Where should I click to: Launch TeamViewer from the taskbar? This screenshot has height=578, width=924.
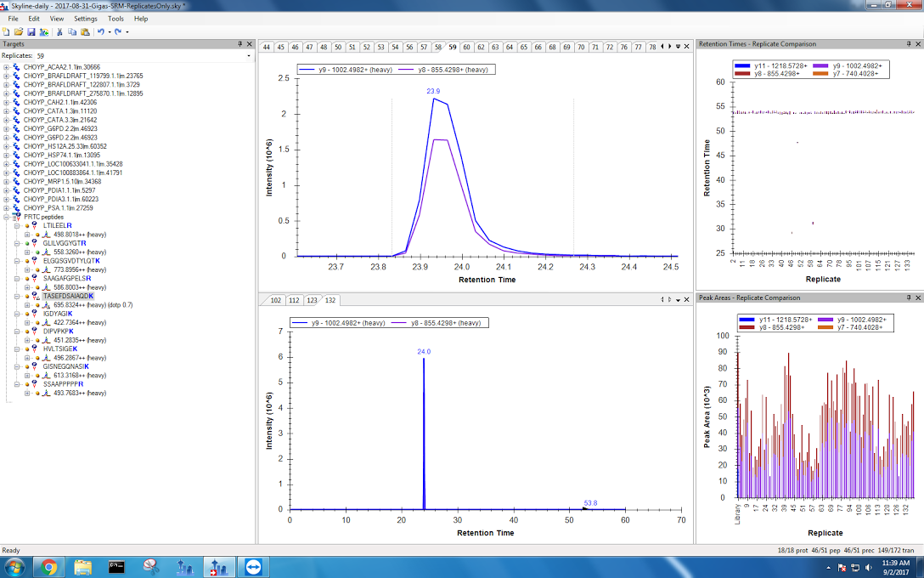tap(252, 567)
